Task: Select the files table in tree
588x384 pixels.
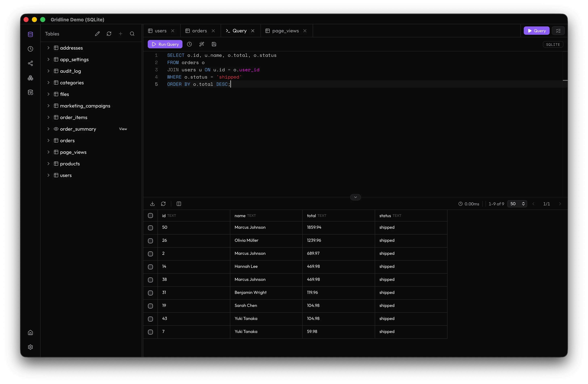Action: [64, 94]
